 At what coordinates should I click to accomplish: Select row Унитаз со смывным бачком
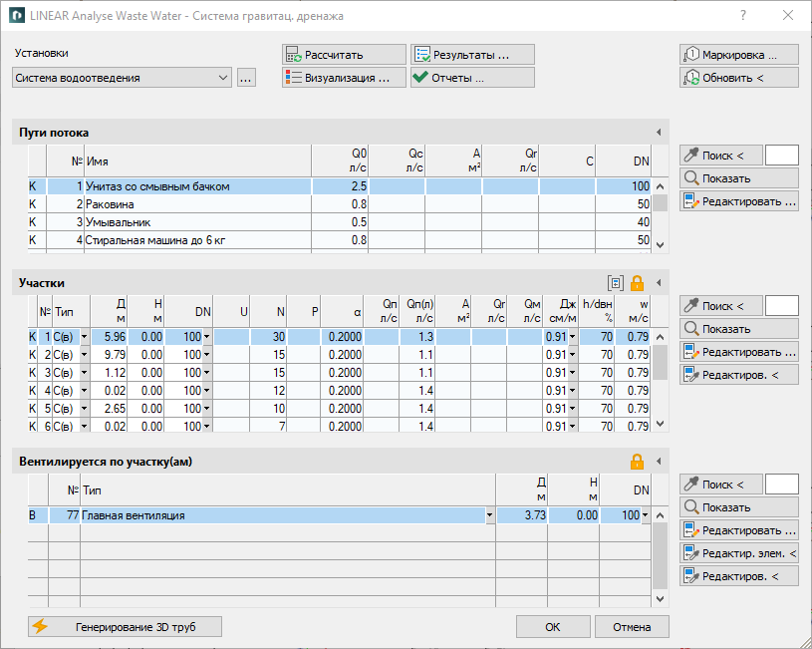pos(339,186)
